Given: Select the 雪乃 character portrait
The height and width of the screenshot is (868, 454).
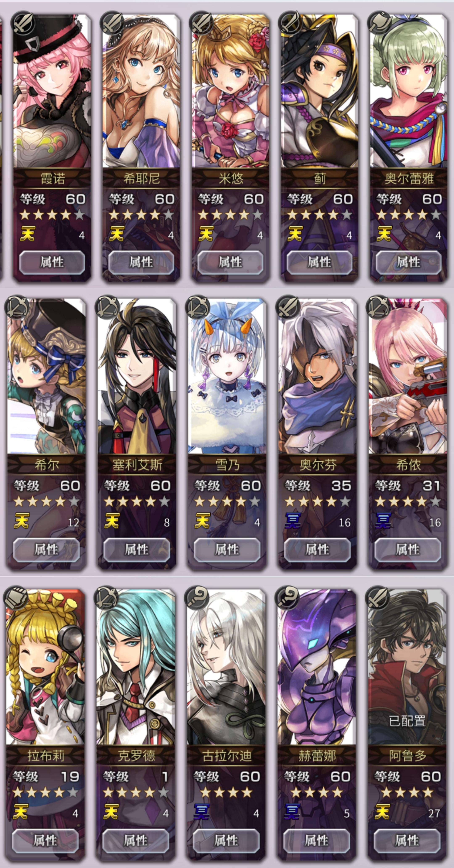Looking at the screenshot, I should point(227,376).
